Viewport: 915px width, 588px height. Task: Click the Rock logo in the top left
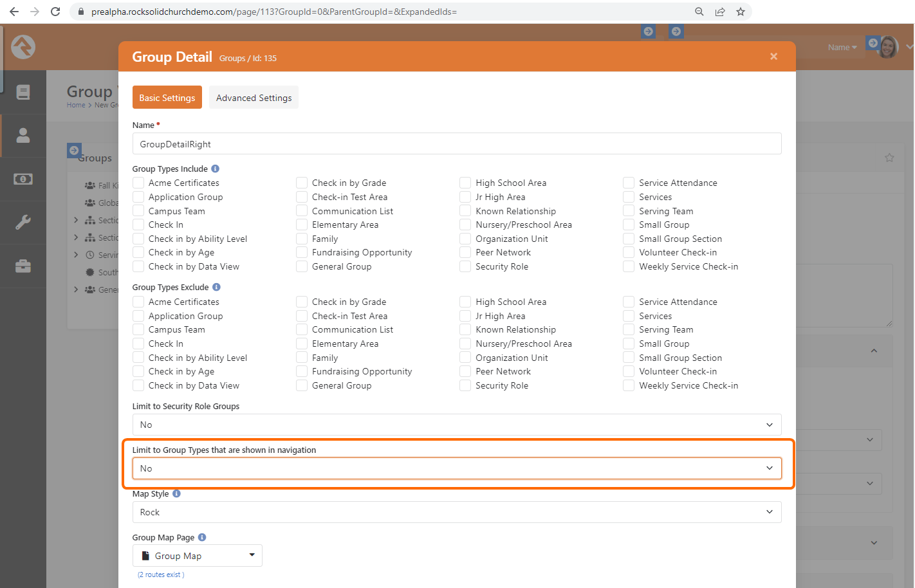[x=23, y=47]
